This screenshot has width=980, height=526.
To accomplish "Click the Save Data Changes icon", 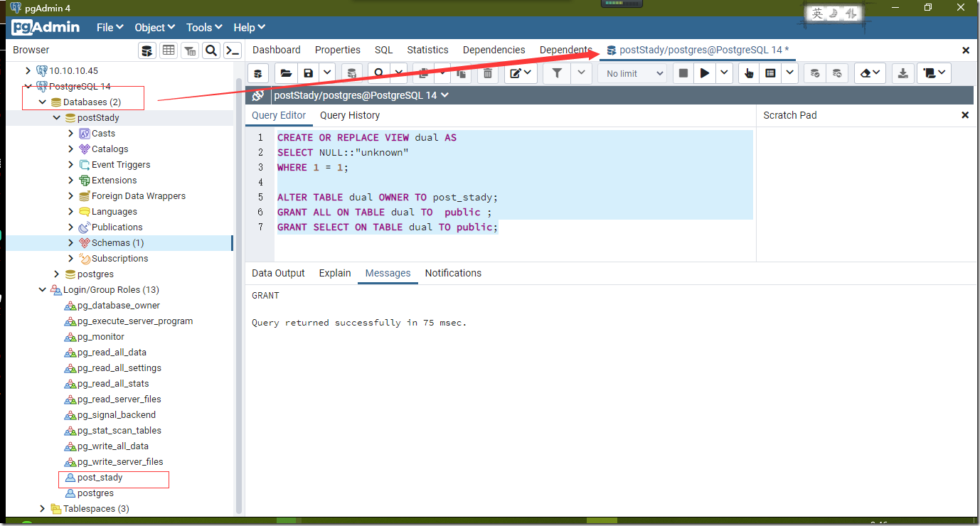I will pos(351,73).
